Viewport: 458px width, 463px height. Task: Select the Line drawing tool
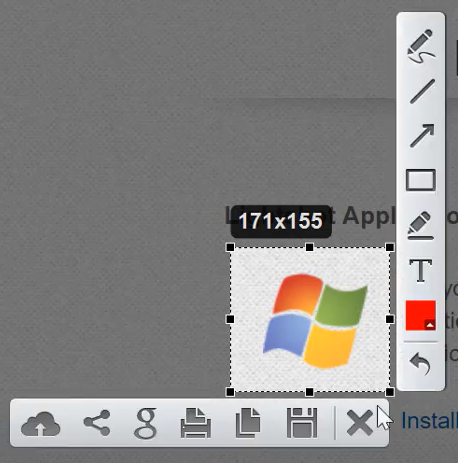click(422, 91)
